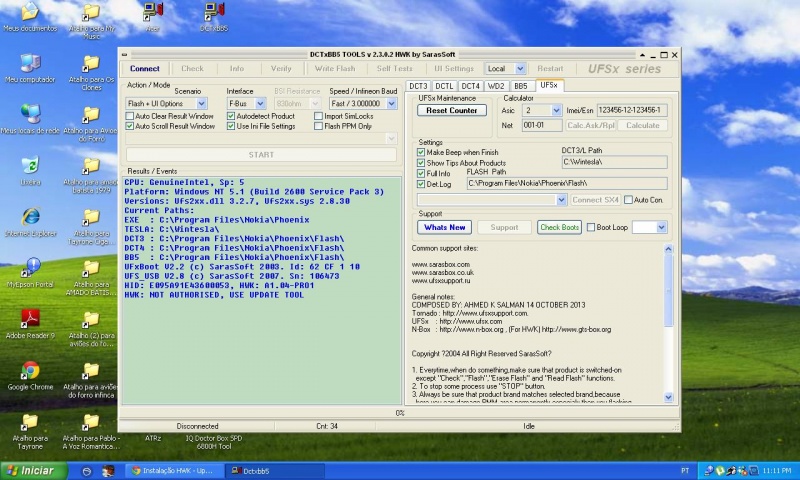800x480 pixels.
Task: Open the DCT4 tab
Action: 470,86
